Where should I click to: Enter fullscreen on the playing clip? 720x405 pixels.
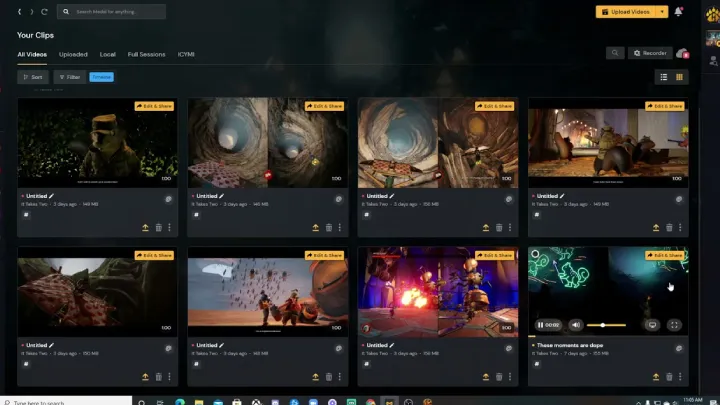click(x=674, y=325)
